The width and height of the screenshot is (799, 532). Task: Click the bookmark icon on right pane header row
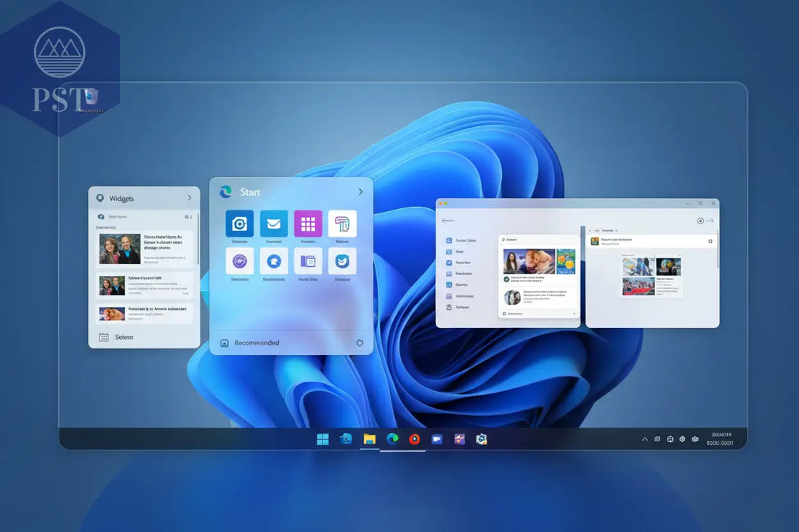click(x=710, y=241)
